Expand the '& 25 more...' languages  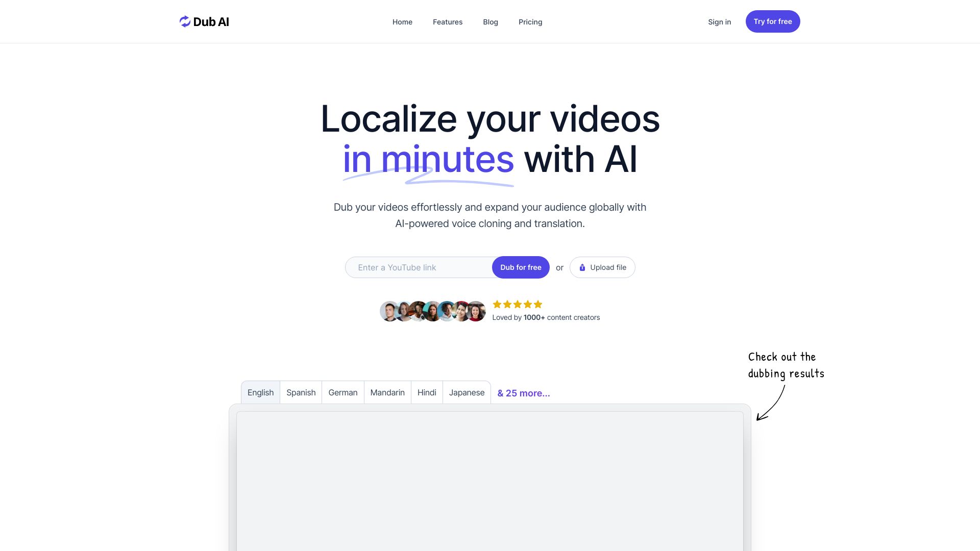pos(524,393)
